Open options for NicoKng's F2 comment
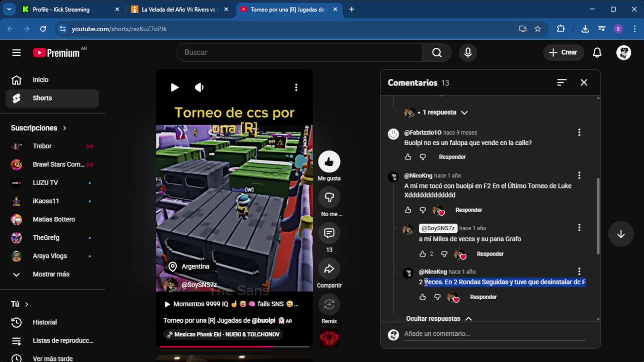Image resolution: width=644 pixels, height=362 pixels. [579, 175]
